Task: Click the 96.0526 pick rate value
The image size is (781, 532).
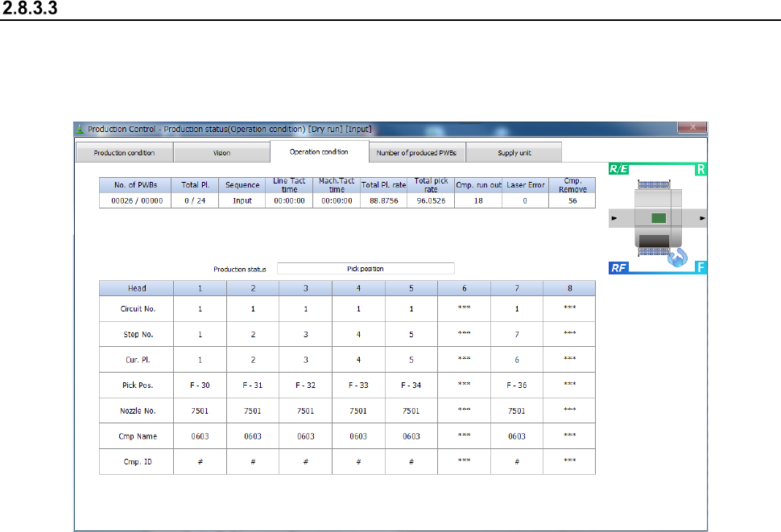Action: click(431, 200)
